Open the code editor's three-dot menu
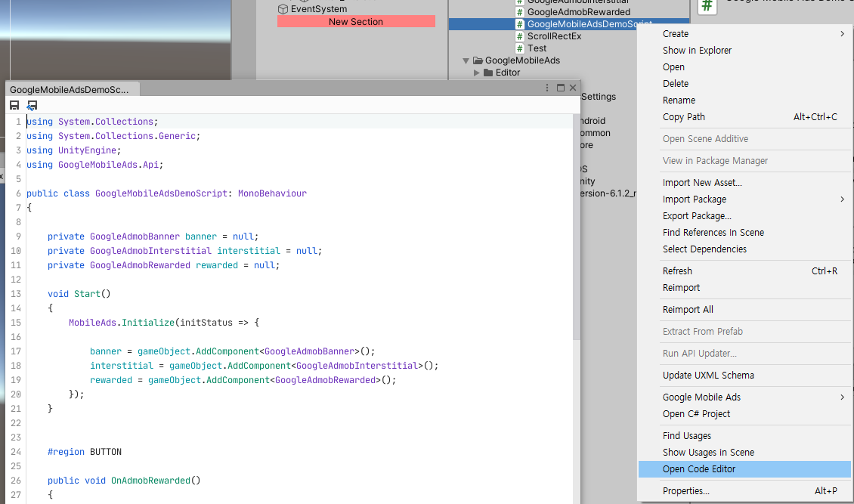 [x=547, y=88]
